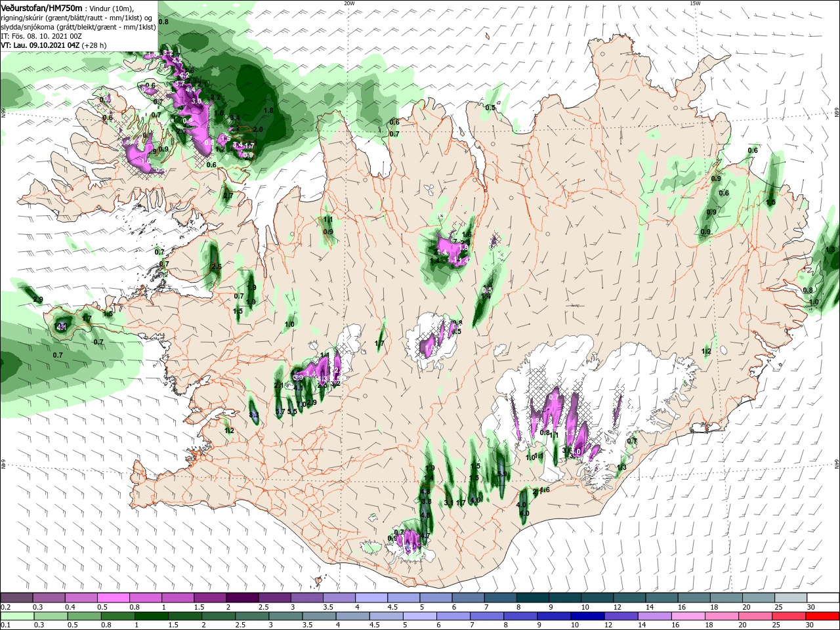Click the 'slydda/snjókoma' legend description line
840x630 pixels.
(78, 27)
